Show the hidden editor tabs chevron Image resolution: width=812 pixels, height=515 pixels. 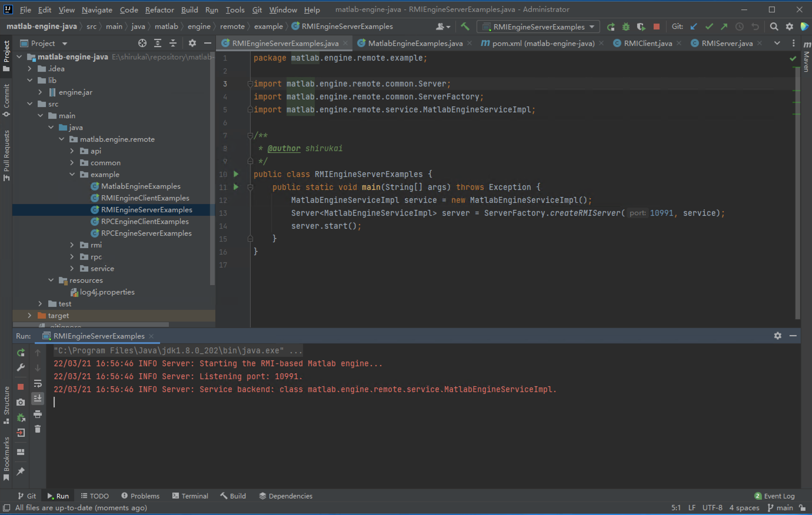[x=777, y=43]
